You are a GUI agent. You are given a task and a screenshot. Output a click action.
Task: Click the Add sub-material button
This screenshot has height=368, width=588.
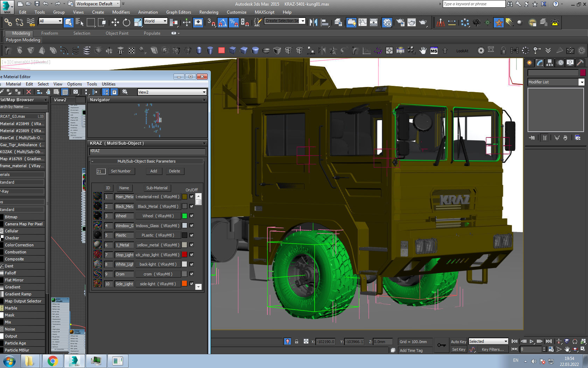pyautogui.click(x=154, y=171)
